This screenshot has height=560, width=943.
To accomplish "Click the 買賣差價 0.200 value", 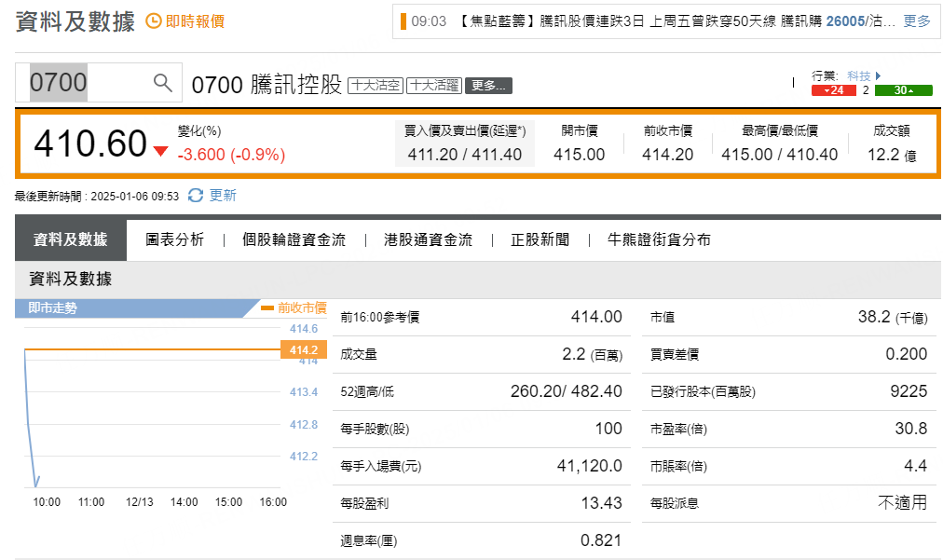I will coord(907,354).
